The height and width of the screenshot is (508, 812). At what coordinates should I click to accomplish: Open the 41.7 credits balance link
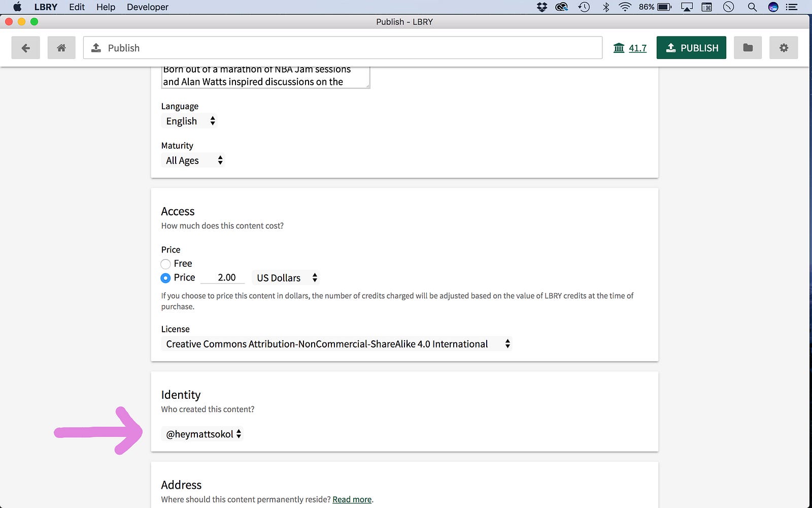pos(637,48)
